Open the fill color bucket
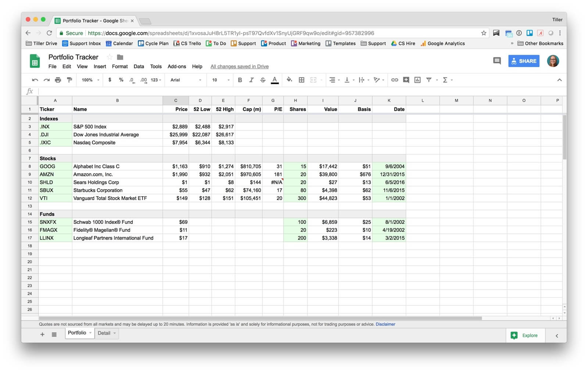 289,80
